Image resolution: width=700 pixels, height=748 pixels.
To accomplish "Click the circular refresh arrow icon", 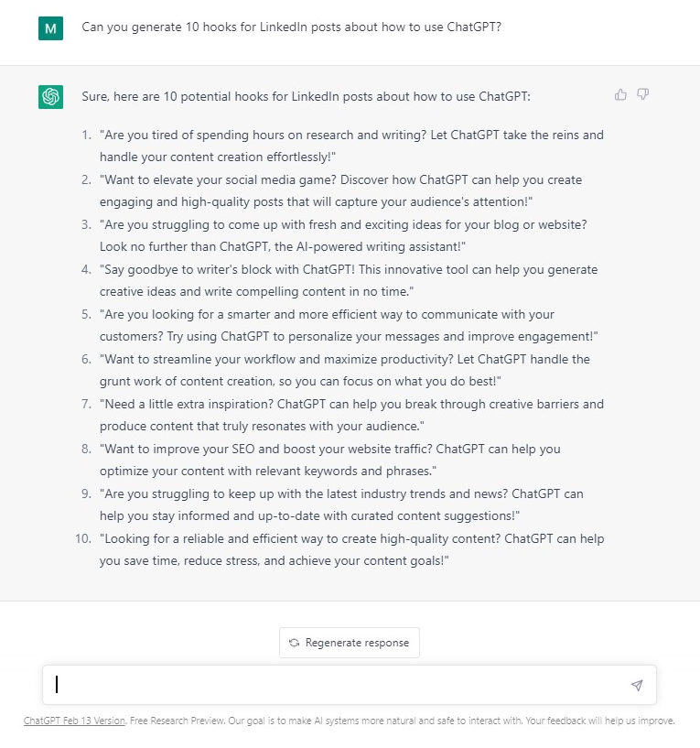I will tap(293, 643).
